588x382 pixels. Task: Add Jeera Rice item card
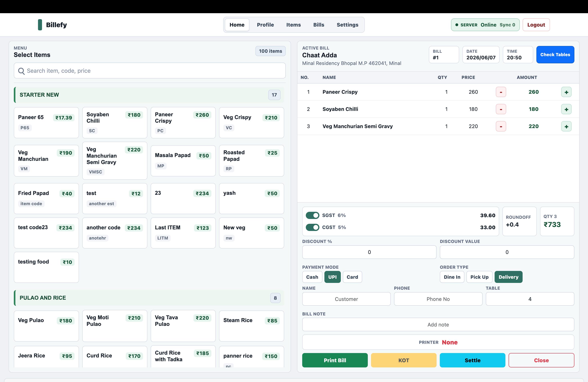coord(46,357)
